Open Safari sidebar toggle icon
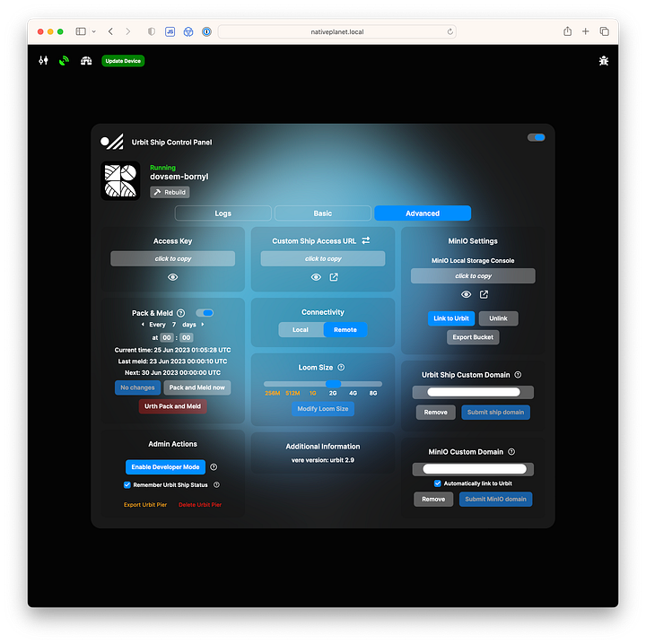The image size is (646, 644). pyautogui.click(x=81, y=31)
